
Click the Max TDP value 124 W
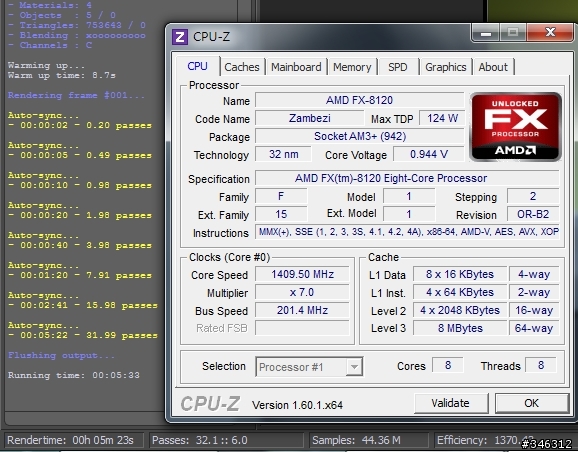click(x=442, y=118)
